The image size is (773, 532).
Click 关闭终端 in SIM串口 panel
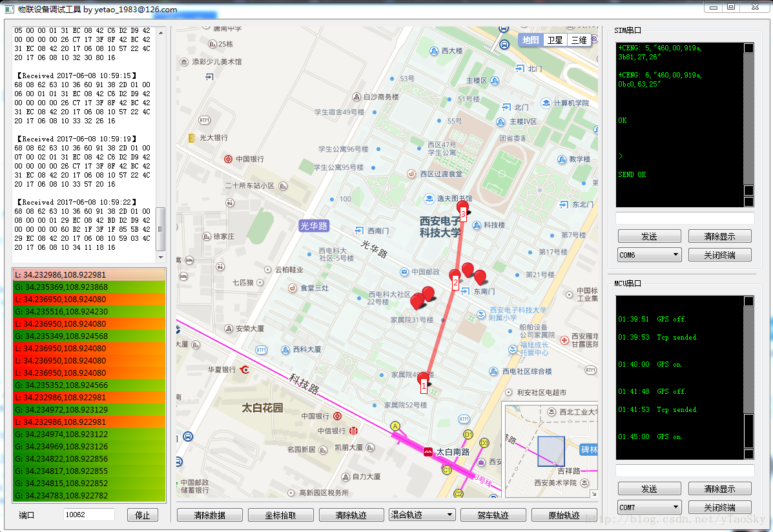click(720, 255)
